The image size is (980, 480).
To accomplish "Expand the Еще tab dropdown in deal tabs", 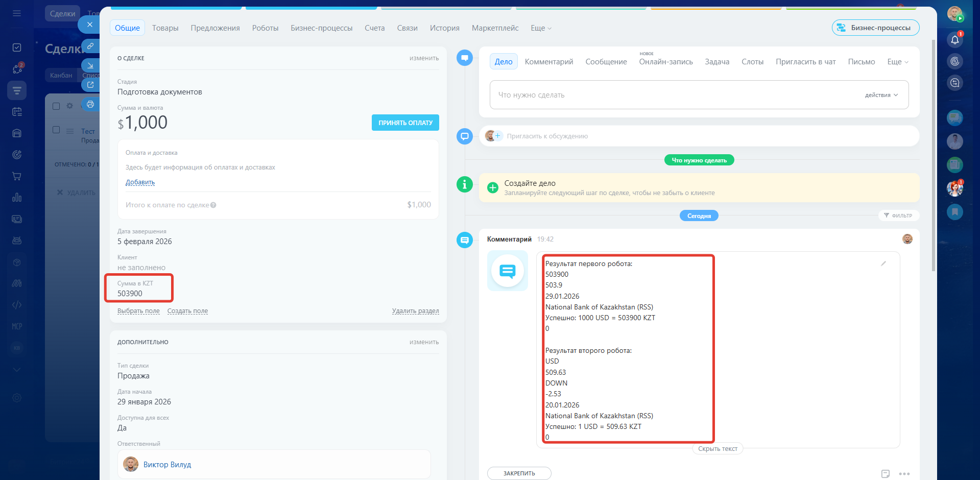I will 541,28.
